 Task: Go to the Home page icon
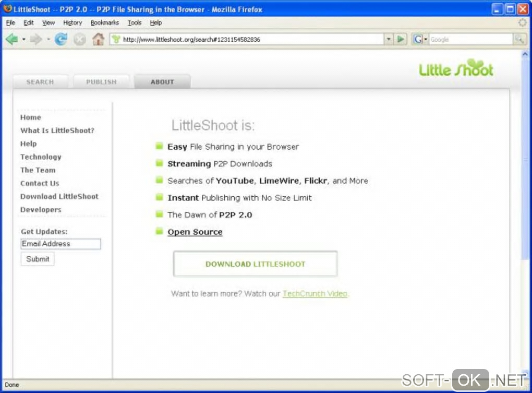pyautogui.click(x=99, y=39)
